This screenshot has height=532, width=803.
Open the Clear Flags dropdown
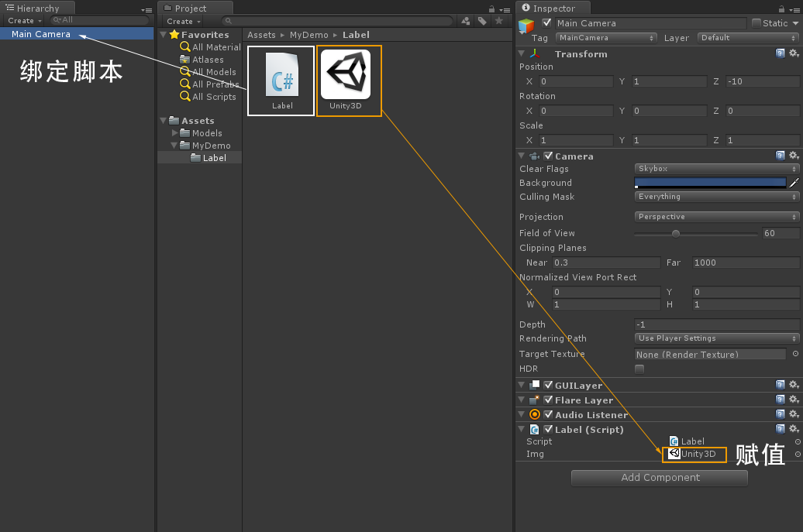[715, 168]
